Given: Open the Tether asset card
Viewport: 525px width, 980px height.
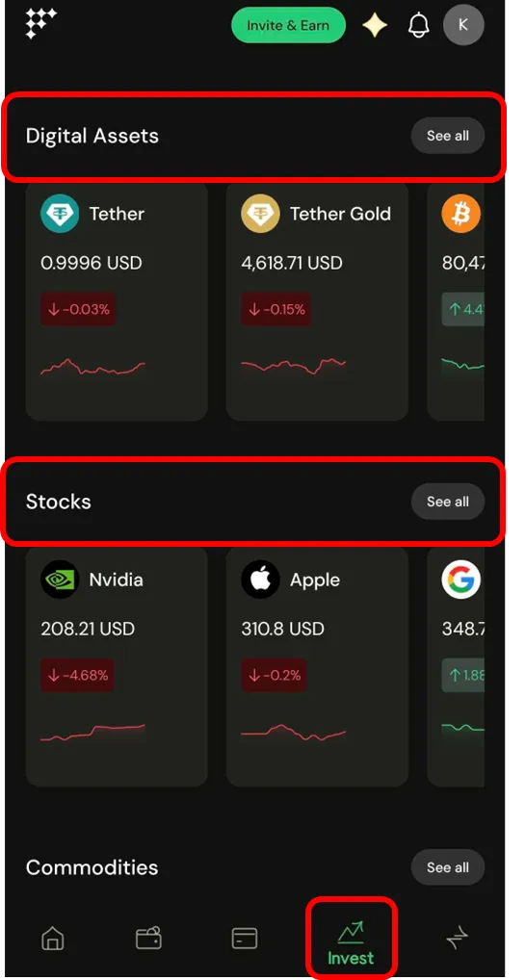Looking at the screenshot, I should 117,301.
